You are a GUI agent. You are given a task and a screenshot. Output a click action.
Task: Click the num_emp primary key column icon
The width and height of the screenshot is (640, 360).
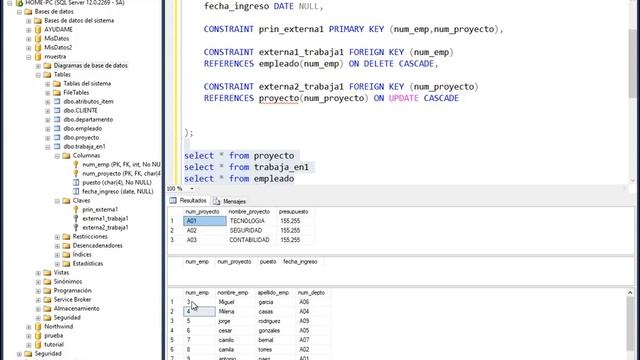76,164
